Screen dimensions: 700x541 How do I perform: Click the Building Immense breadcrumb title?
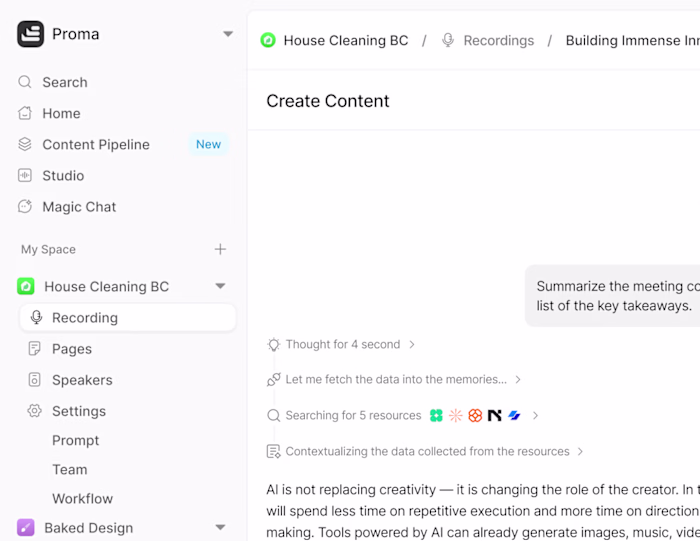click(x=633, y=41)
